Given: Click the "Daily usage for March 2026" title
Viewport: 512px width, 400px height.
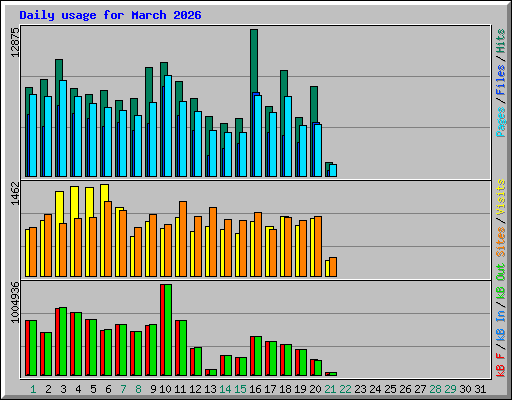Looking at the screenshot, I should coord(110,15).
